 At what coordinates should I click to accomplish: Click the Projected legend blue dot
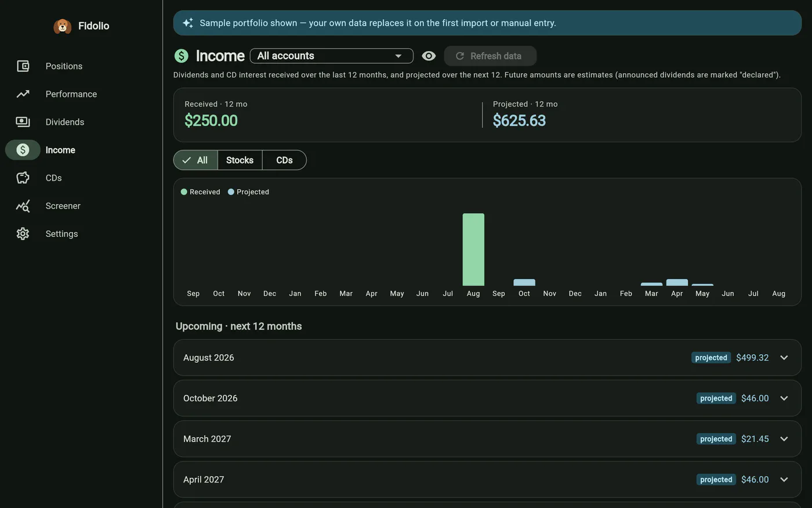pyautogui.click(x=231, y=192)
